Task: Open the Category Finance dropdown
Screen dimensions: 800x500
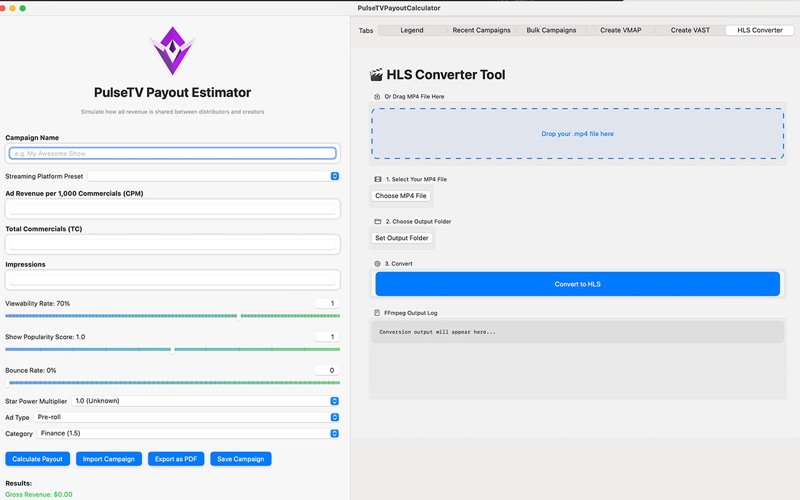Action: click(x=188, y=433)
